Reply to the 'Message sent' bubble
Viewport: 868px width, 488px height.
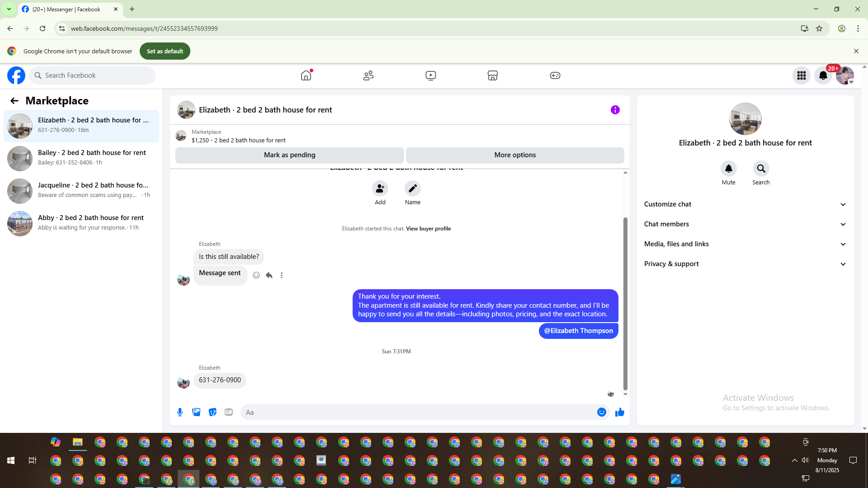pyautogui.click(x=269, y=275)
